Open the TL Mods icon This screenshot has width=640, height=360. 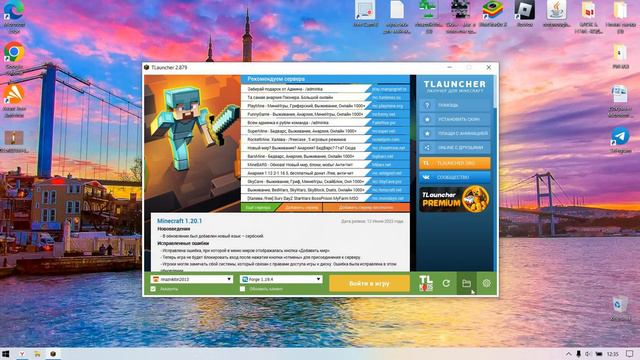(425, 283)
